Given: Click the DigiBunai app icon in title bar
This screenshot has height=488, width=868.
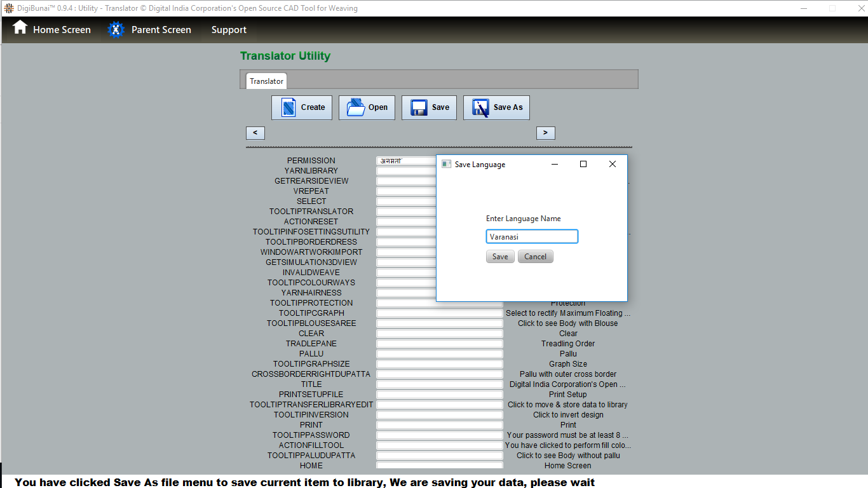Looking at the screenshot, I should point(8,8).
